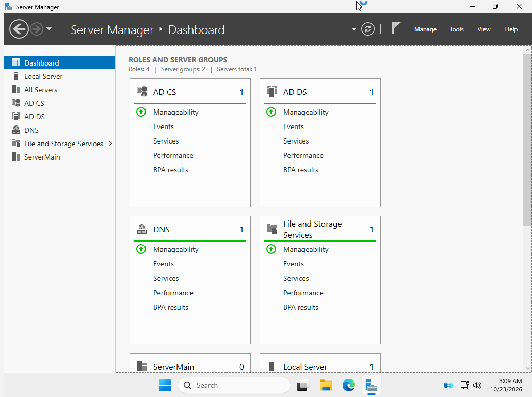Select All Servers in the sidebar
Screen dimensions: 532x397
coord(59,90)
